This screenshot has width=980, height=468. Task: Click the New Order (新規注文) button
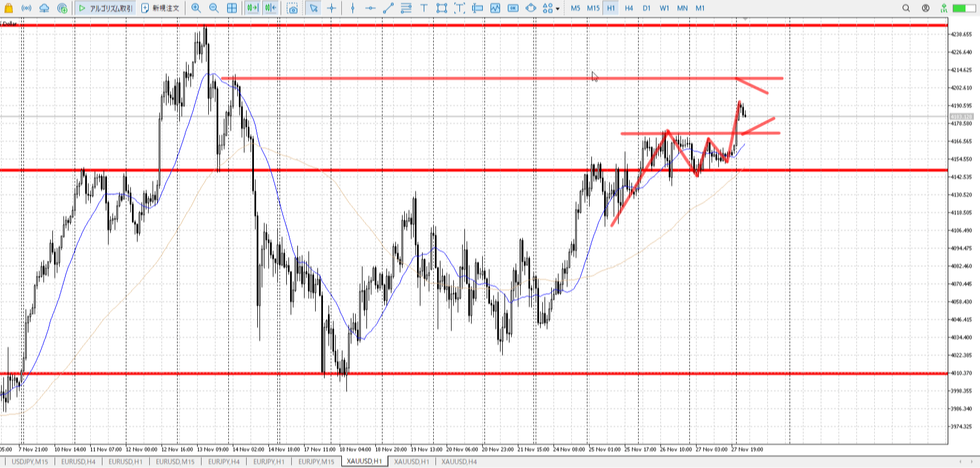click(160, 8)
